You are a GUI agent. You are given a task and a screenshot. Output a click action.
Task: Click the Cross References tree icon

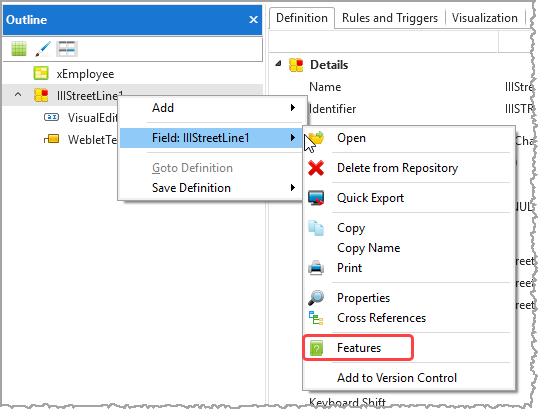pos(316,318)
